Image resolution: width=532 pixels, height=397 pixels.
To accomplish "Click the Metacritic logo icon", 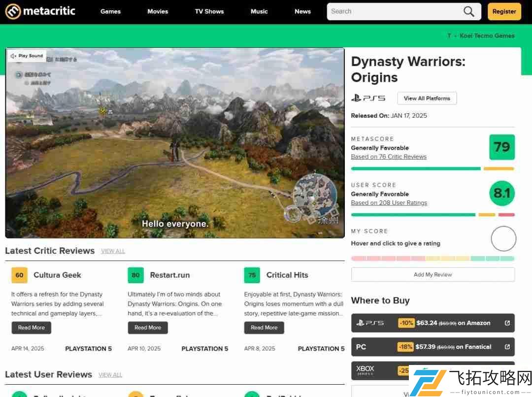I will tap(13, 11).
